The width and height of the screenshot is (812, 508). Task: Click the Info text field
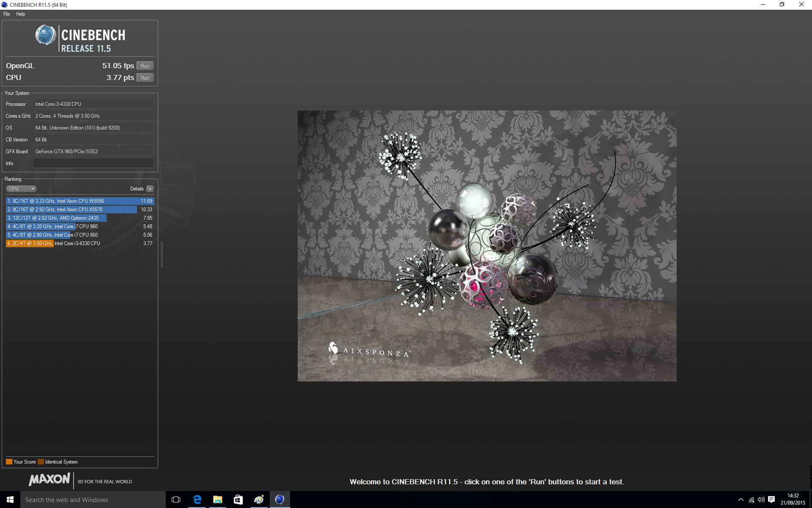click(93, 163)
